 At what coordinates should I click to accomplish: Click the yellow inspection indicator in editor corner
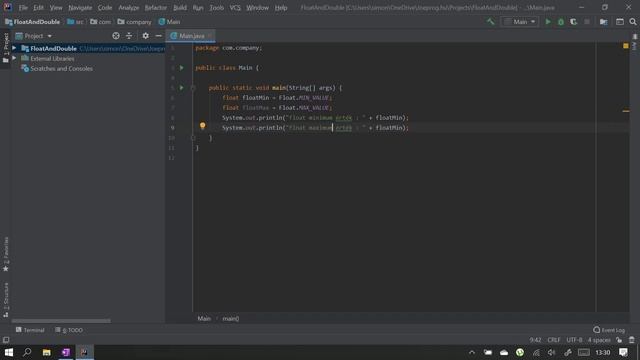pyautogui.click(x=626, y=46)
